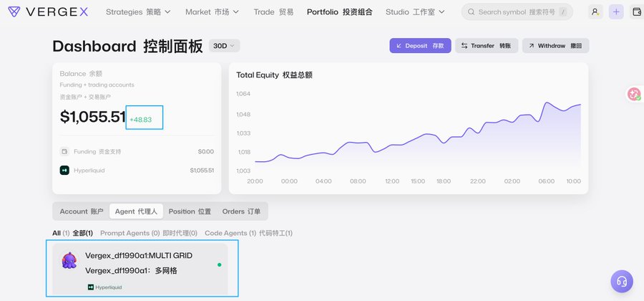Filter by Code Agents (1)
Viewport: 644px width, 301px height.
pos(248,233)
